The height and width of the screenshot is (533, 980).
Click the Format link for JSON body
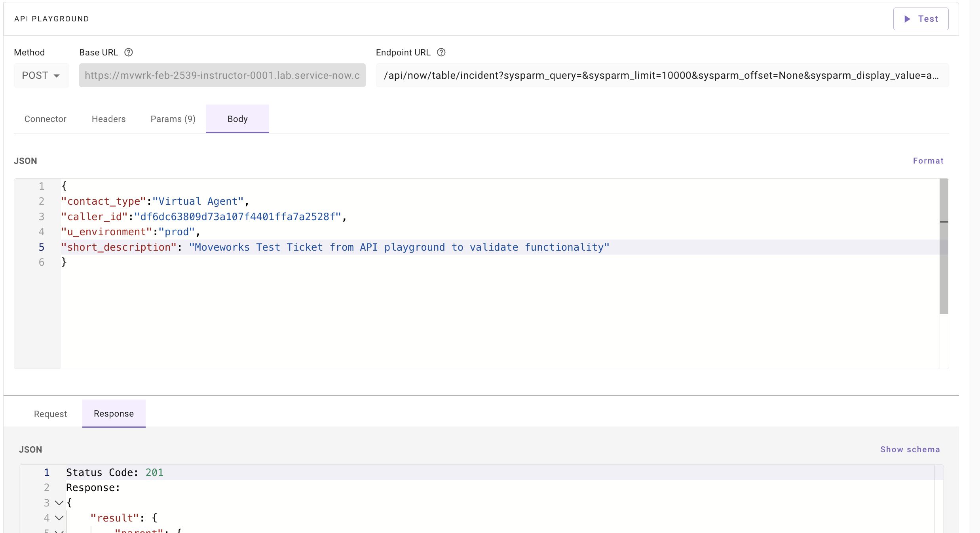point(928,161)
